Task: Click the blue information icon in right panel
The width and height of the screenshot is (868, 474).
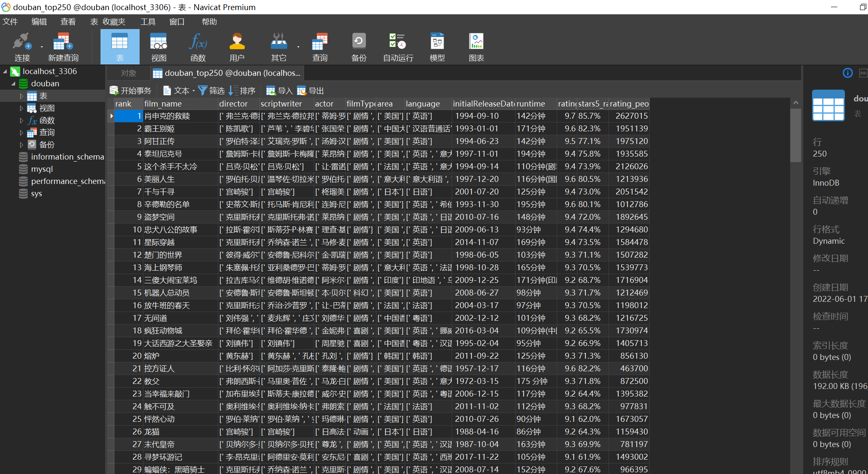Action: click(x=848, y=73)
